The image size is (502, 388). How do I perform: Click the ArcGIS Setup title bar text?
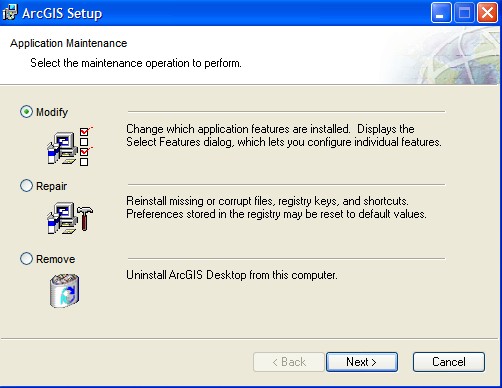(62, 13)
